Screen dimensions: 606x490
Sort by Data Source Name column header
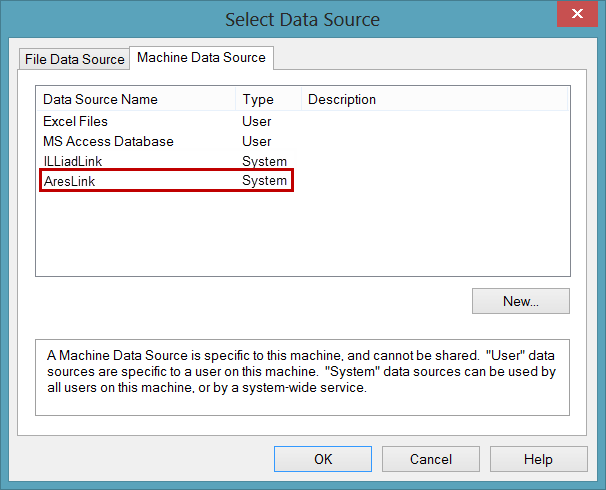[100, 100]
